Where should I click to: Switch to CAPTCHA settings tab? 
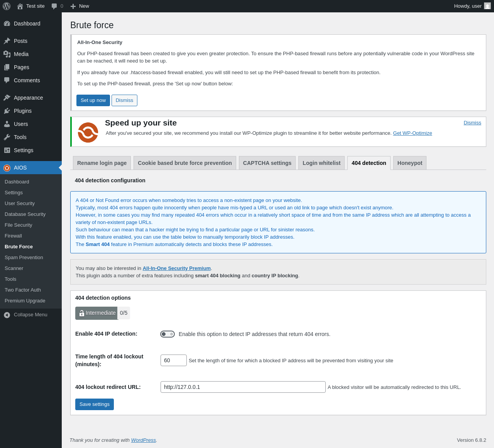(267, 163)
